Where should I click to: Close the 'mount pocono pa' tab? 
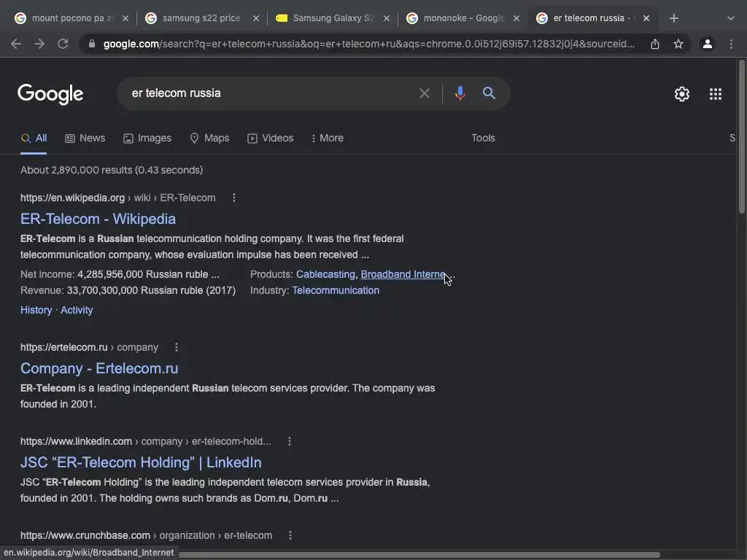[x=125, y=18]
